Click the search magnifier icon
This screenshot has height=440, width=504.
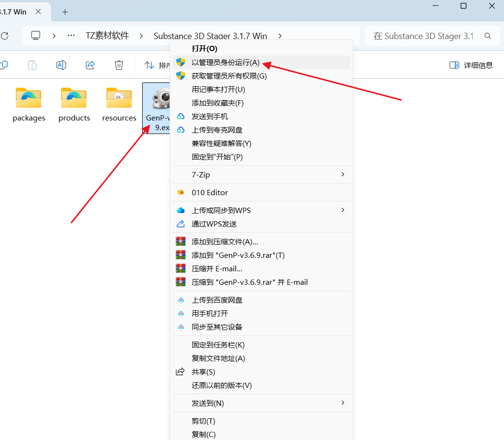[x=488, y=36]
